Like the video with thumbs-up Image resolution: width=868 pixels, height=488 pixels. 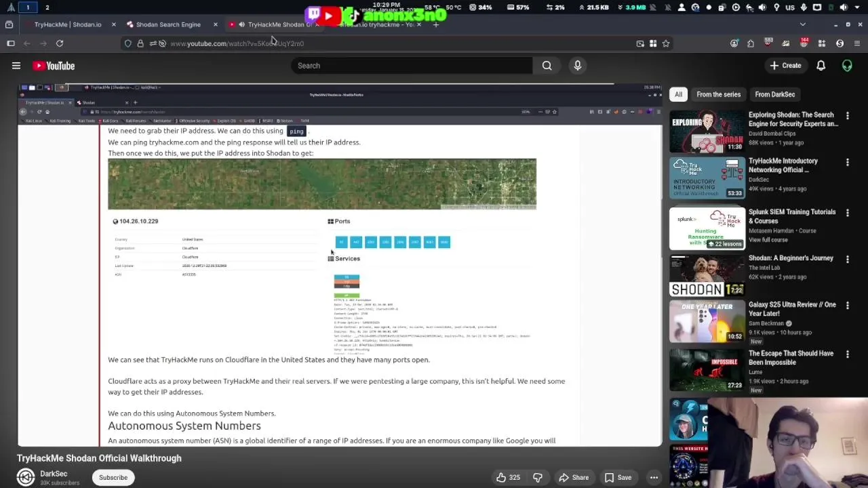[x=507, y=477]
